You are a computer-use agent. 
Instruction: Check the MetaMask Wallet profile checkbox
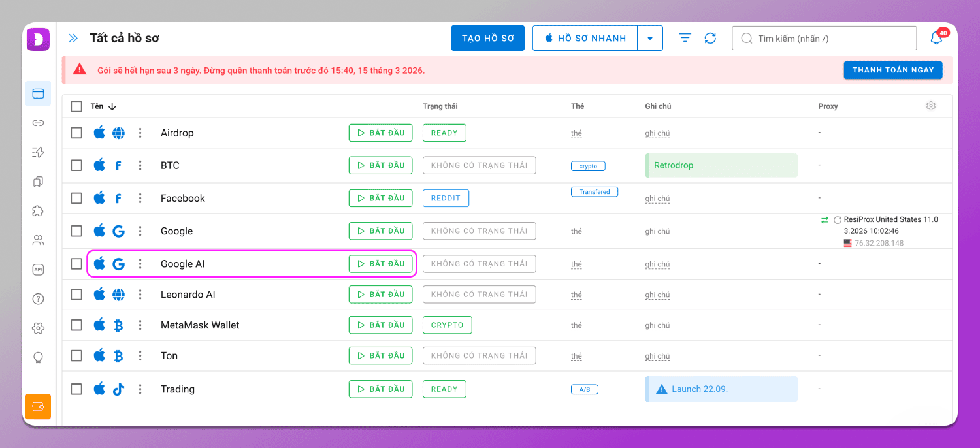coord(76,325)
